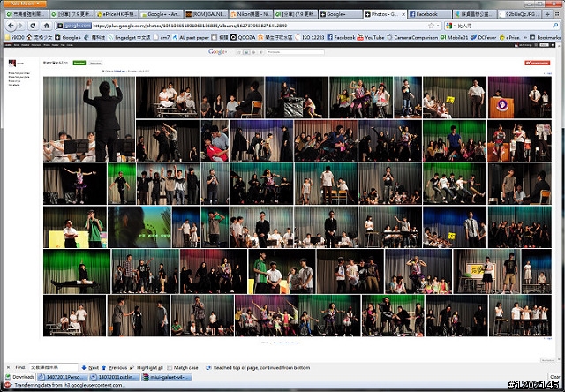Screen dimensions: 565x392
Task: Open the person lying on table thumbnail
Action: tap(77, 271)
